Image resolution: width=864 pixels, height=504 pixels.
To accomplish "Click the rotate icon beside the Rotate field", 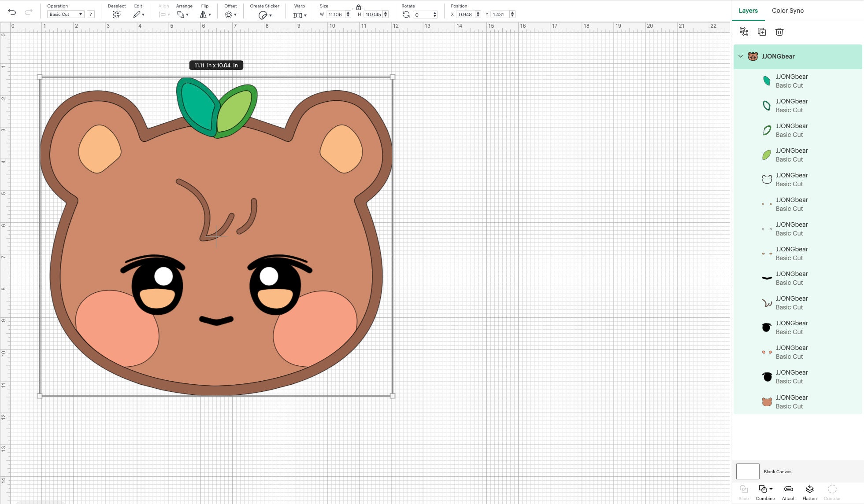I will [x=406, y=15].
